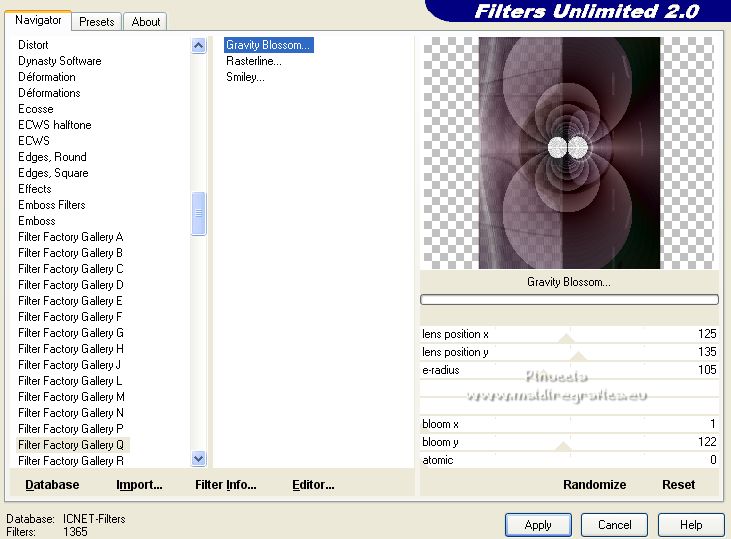This screenshot has width=731, height=539.
Task: Select Filter Factory Gallery E
Action: (70, 301)
